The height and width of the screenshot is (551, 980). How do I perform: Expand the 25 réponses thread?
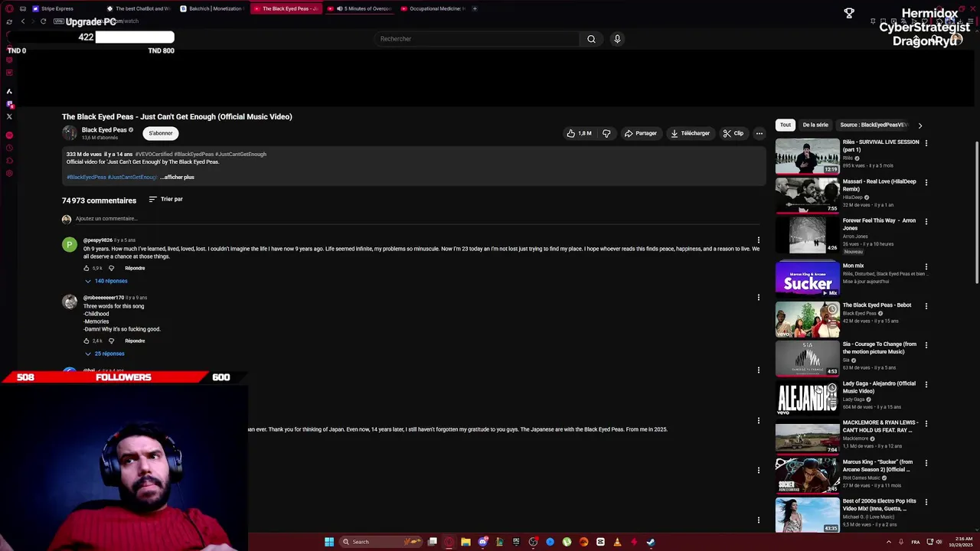pyautogui.click(x=104, y=354)
